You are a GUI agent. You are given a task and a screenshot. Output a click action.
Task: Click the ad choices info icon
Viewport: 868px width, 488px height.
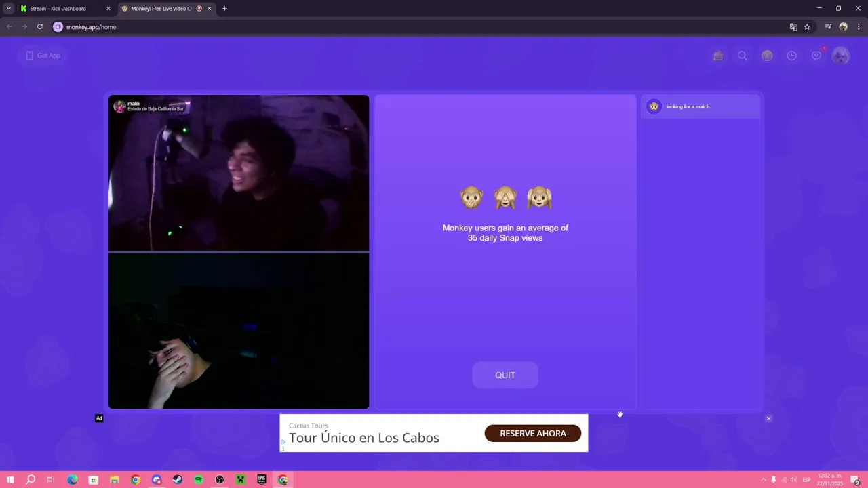[x=283, y=443]
